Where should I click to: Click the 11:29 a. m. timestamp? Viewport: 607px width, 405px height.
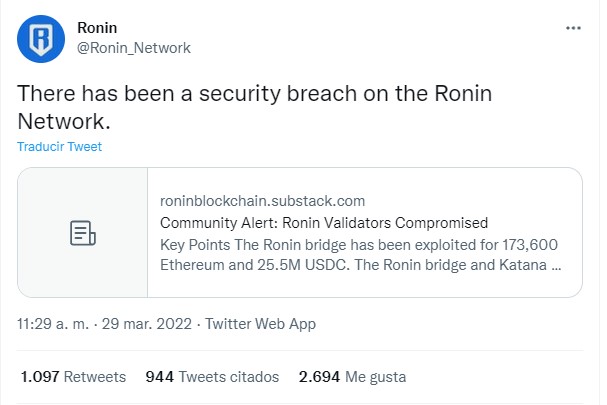53,324
